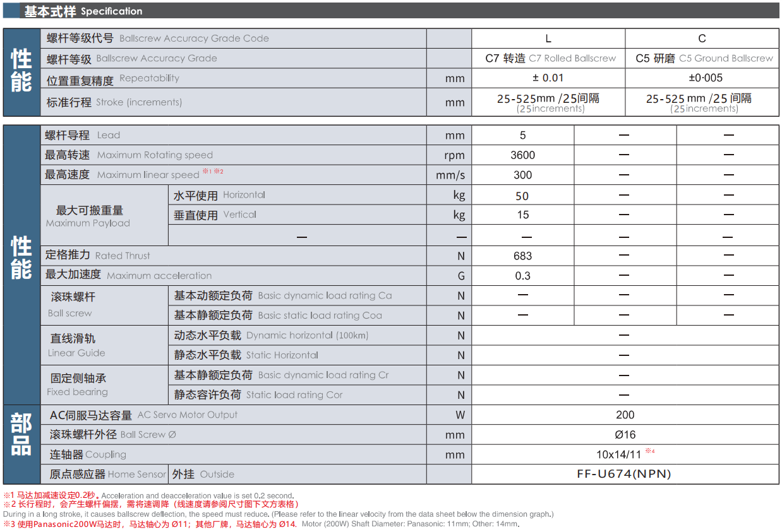Select the 683 rated thrust value

[522, 256]
